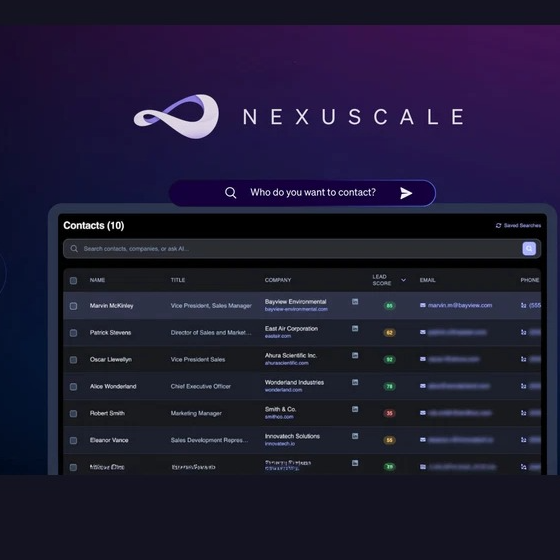Click email envelope icon for Marvin McKinley
This screenshot has width=560, height=560.
[423, 305]
